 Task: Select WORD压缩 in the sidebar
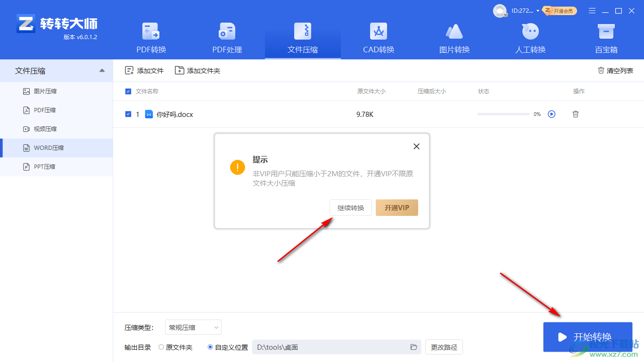point(57,148)
